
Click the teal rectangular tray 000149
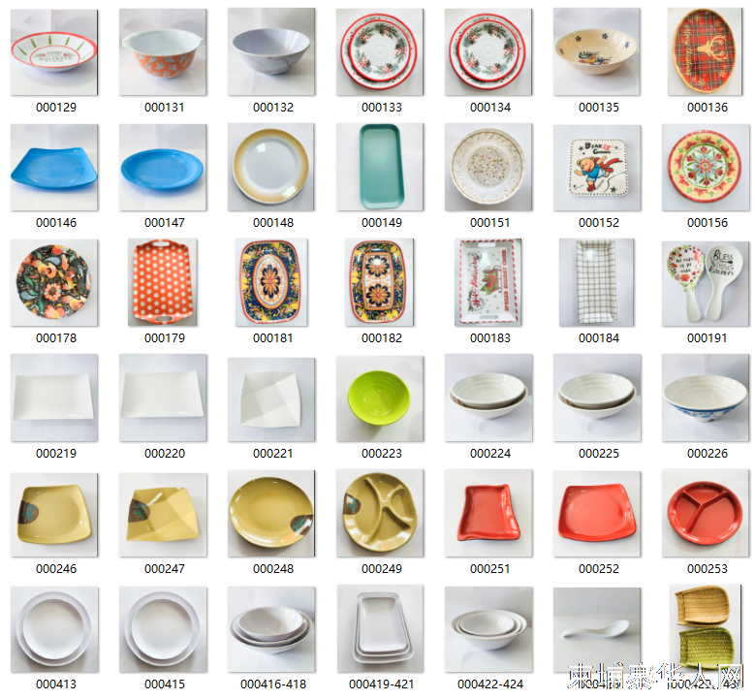(380, 167)
